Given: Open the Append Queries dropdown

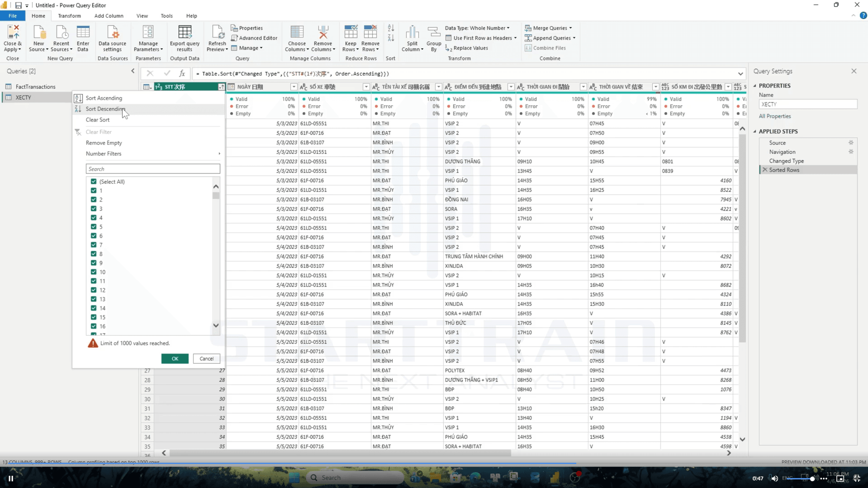Looking at the screenshot, I should (550, 38).
